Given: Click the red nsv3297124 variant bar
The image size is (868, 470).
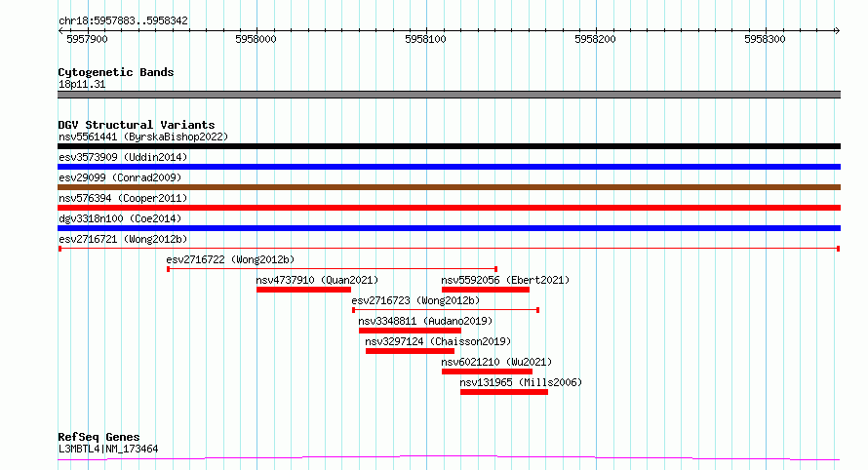Looking at the screenshot, I should (x=410, y=351).
